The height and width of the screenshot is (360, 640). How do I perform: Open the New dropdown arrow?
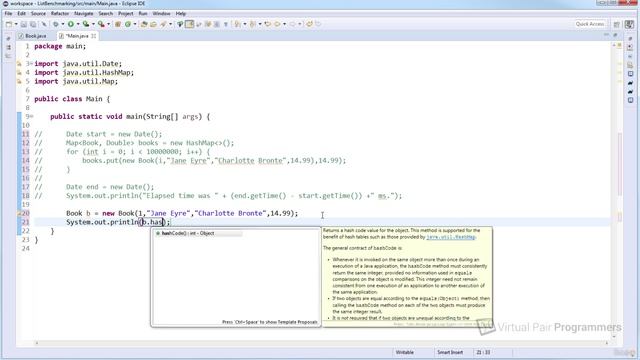[16, 24]
